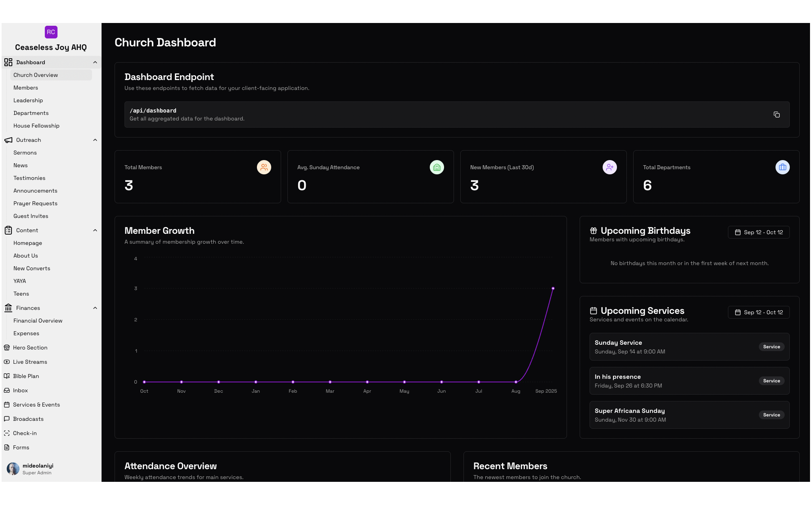812x527 pixels.
Task: Click the Sep 2025 data point on the growth chart
Action: [x=553, y=288]
